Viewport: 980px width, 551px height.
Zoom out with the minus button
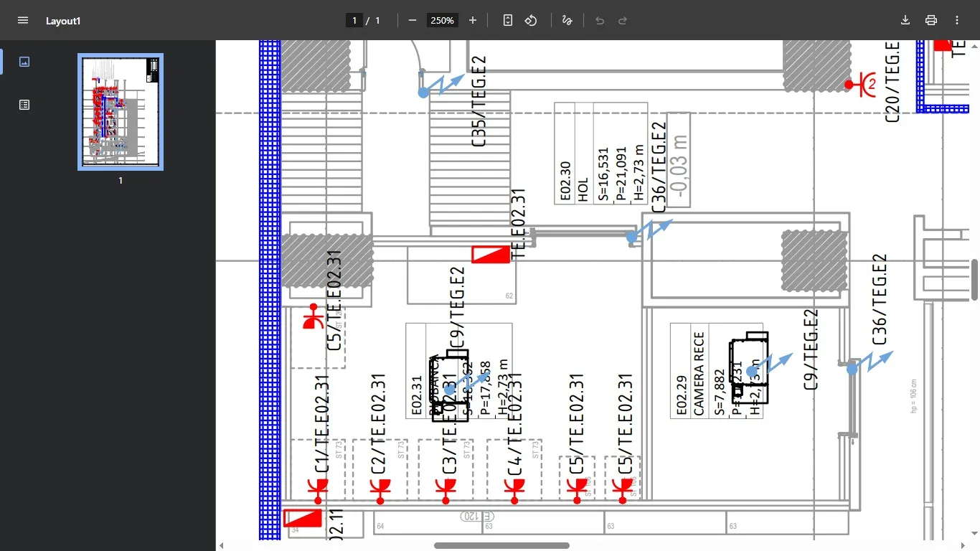point(413,20)
